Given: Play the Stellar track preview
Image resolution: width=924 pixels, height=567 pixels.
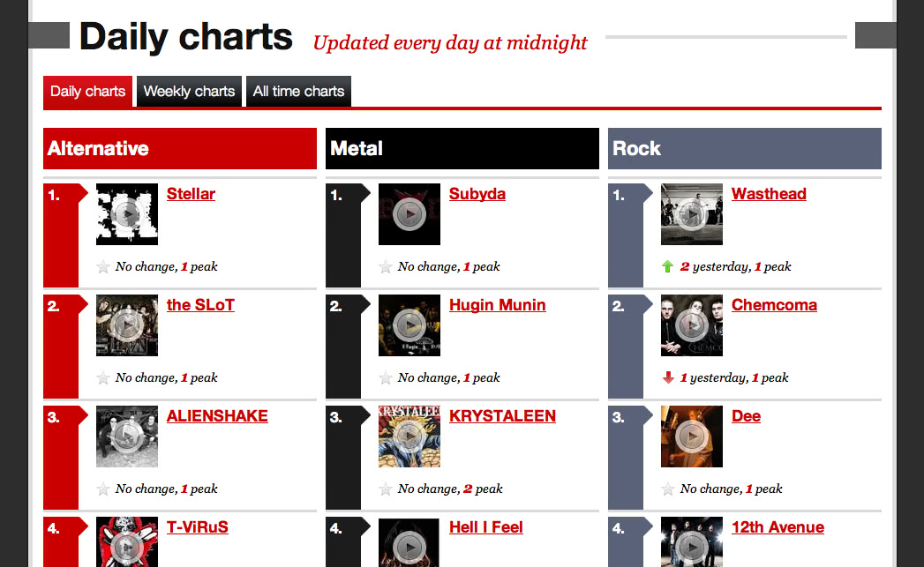Looking at the screenshot, I should point(127,214).
